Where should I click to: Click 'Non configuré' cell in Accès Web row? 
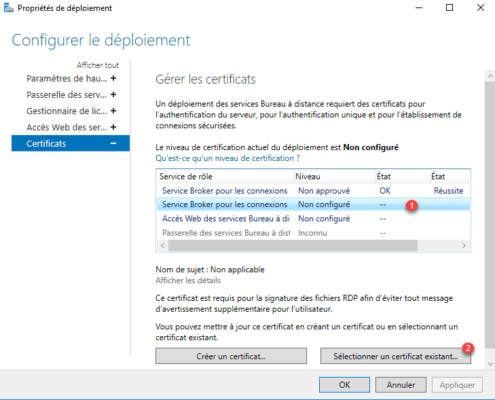click(x=324, y=219)
